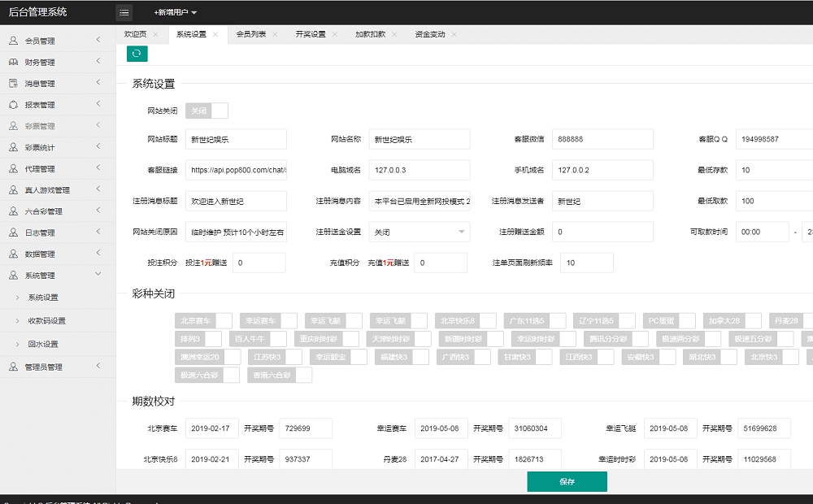Select the 财务管理 book icon in sidebar

pos(14,62)
